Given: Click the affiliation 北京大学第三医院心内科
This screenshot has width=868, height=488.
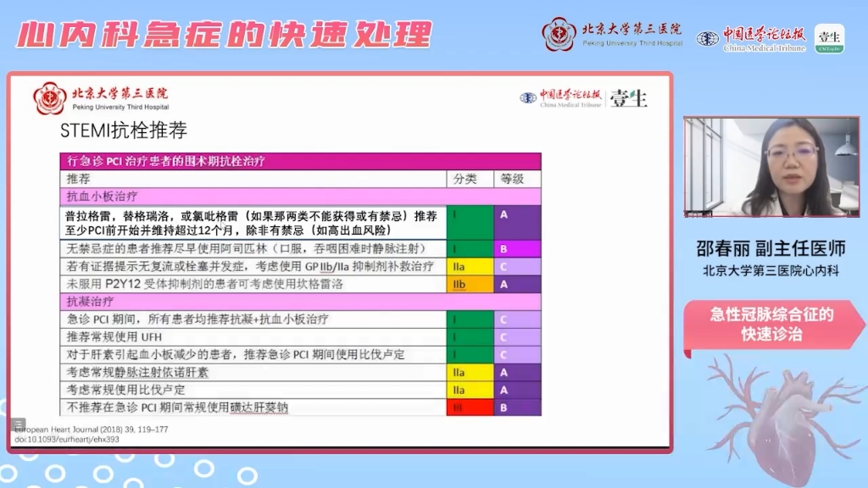Looking at the screenshot, I should click(x=771, y=270).
